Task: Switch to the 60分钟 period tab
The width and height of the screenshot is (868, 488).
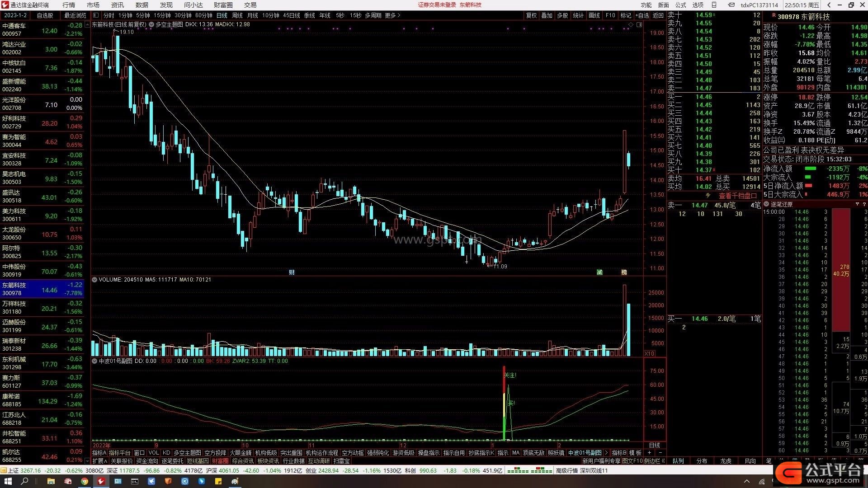Action: (204, 15)
